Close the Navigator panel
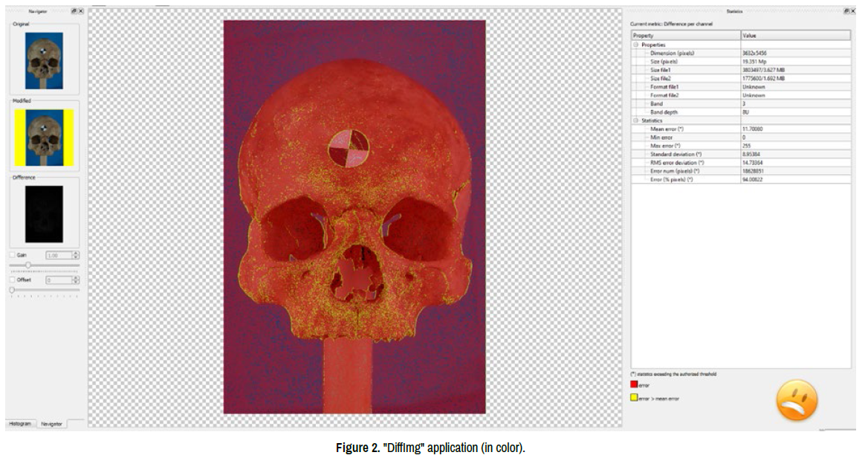This screenshot has width=868, height=458. tap(80, 12)
